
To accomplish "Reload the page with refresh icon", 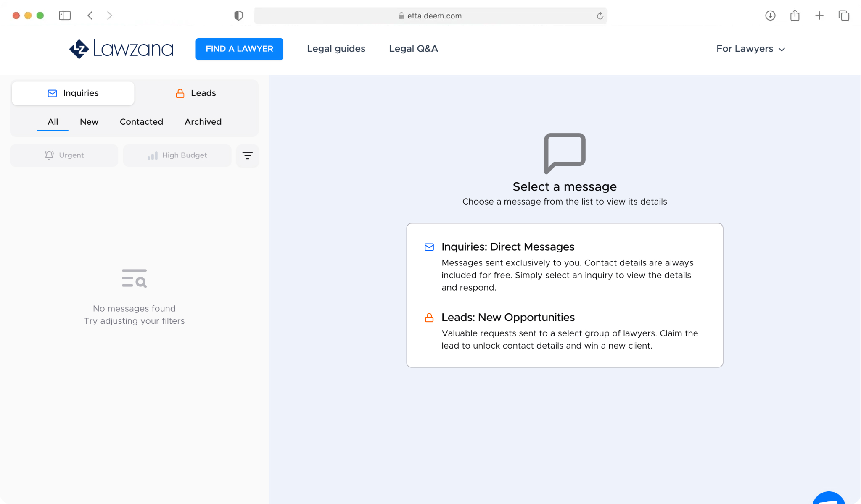I will point(600,16).
